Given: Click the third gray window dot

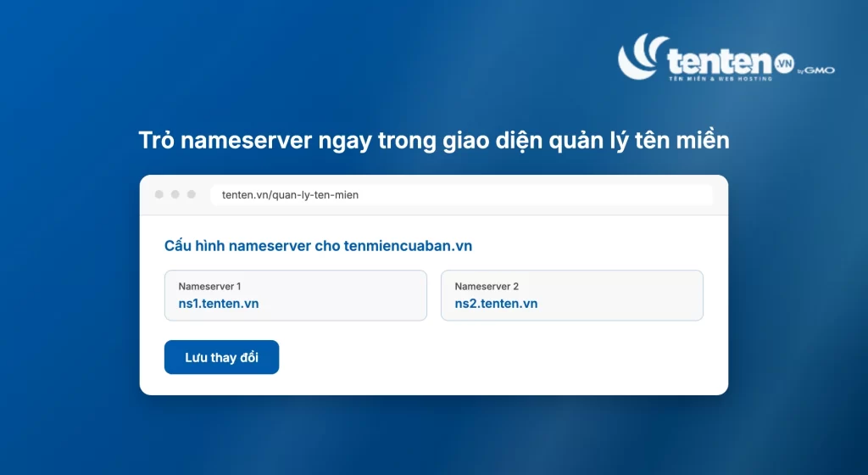Looking at the screenshot, I should (192, 194).
